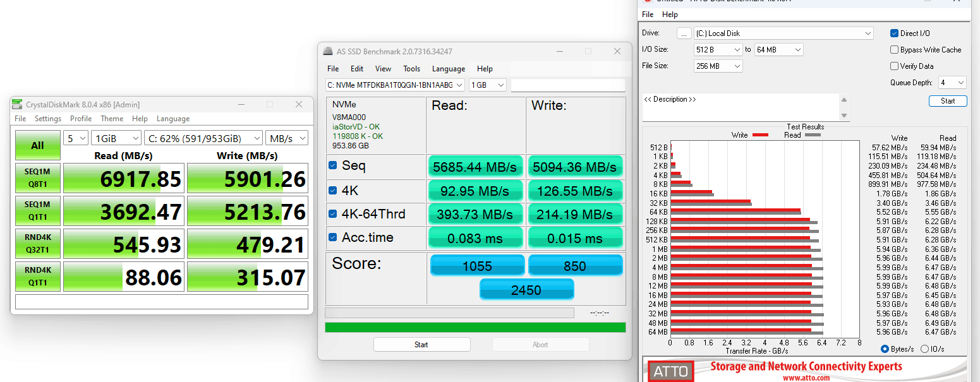Open the Queue Depth dropdown
The height and width of the screenshot is (382, 980).
952,83
